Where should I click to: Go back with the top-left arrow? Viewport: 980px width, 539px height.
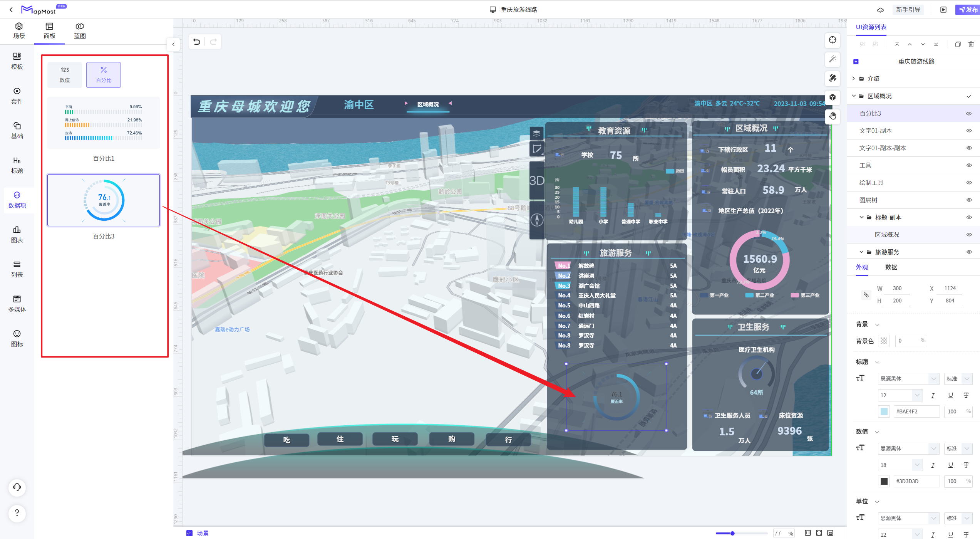point(11,10)
